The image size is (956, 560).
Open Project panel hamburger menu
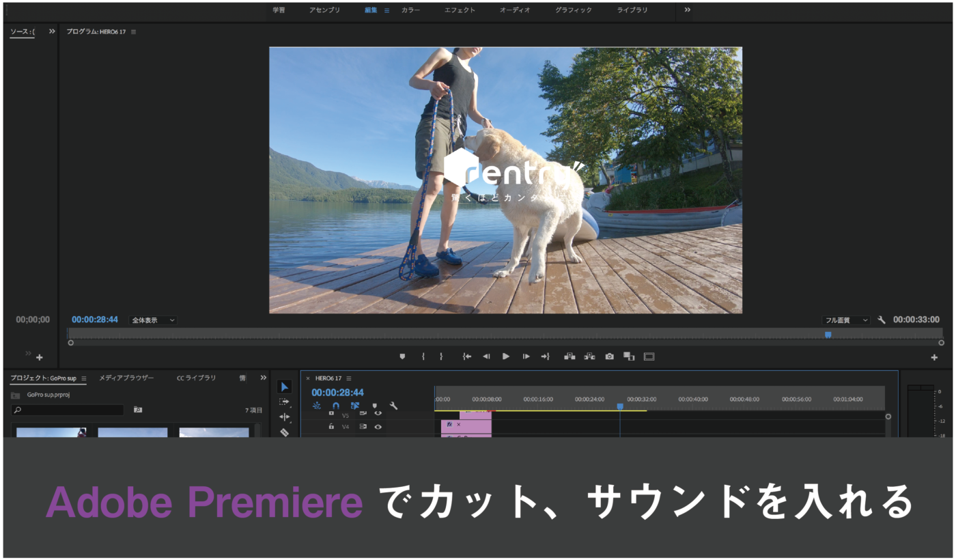(x=84, y=378)
